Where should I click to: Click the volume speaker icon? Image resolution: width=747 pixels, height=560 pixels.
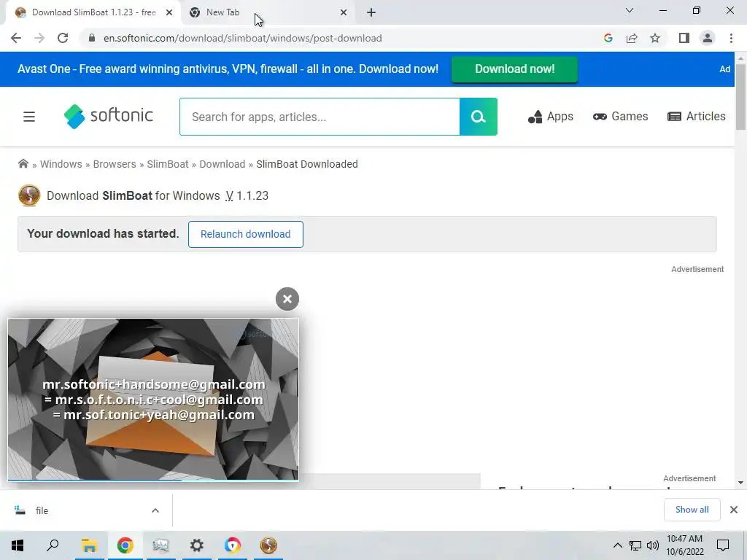[653, 545]
